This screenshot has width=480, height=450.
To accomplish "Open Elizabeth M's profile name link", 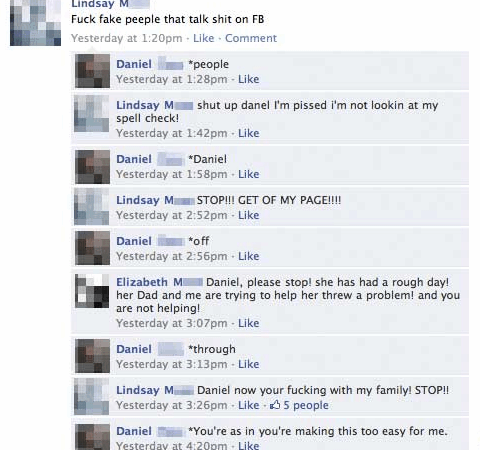I will coord(159,282).
